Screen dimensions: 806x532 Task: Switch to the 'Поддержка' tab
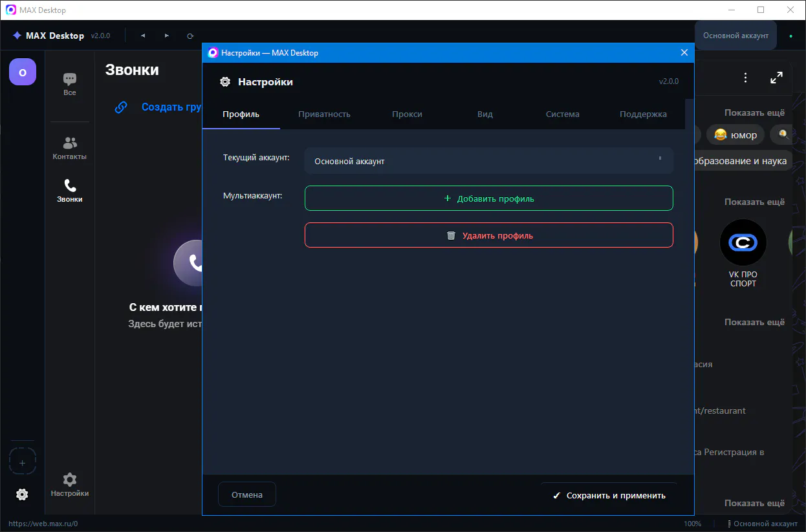[643, 114]
